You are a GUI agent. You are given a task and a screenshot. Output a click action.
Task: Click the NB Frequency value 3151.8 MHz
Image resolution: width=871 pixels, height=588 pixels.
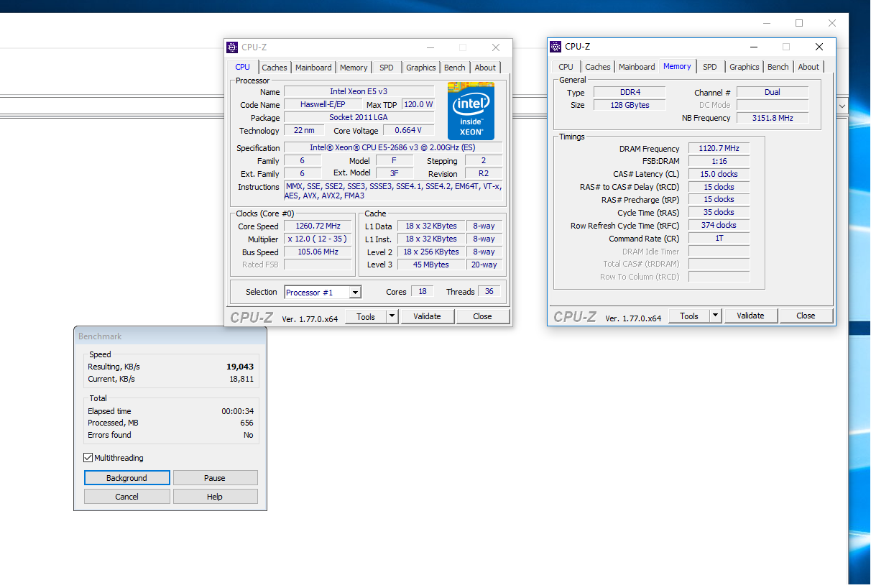tap(773, 118)
